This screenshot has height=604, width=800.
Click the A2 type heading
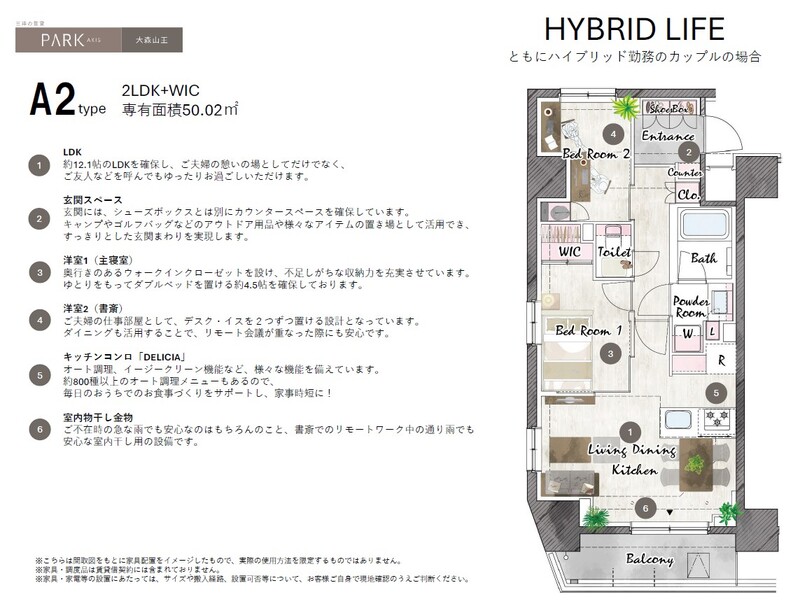pyautogui.click(x=67, y=101)
